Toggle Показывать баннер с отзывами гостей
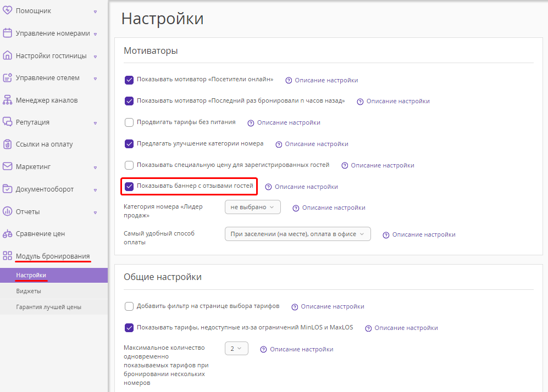The height and width of the screenshot is (392, 548). [129, 187]
